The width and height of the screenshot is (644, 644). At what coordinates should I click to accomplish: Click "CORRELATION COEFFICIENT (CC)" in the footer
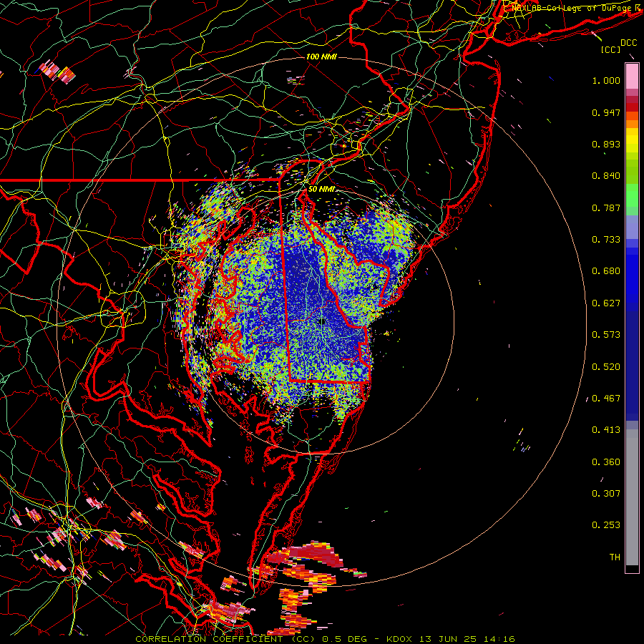pyautogui.click(x=225, y=639)
